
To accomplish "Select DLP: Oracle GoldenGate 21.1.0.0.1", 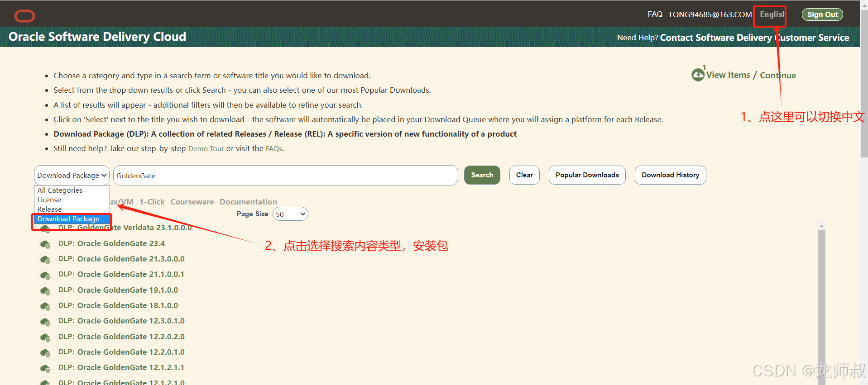I will [x=121, y=274].
